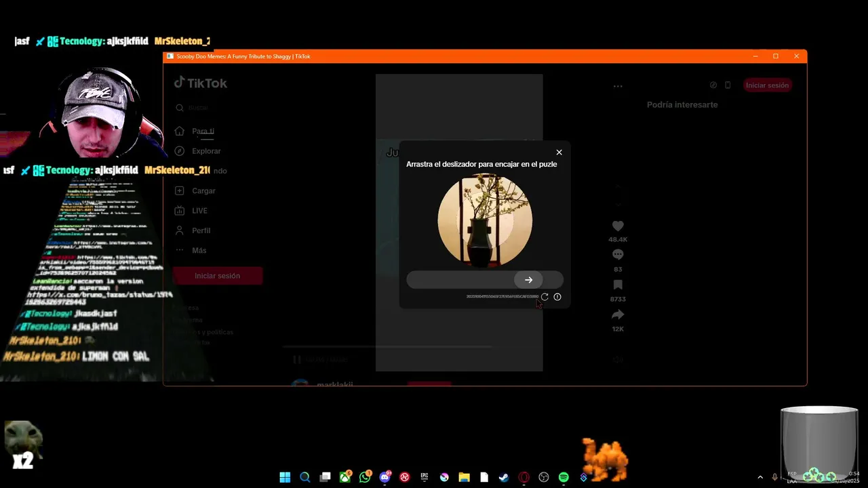
Task: Open WhatsApp from the taskbar
Action: pyautogui.click(x=365, y=477)
